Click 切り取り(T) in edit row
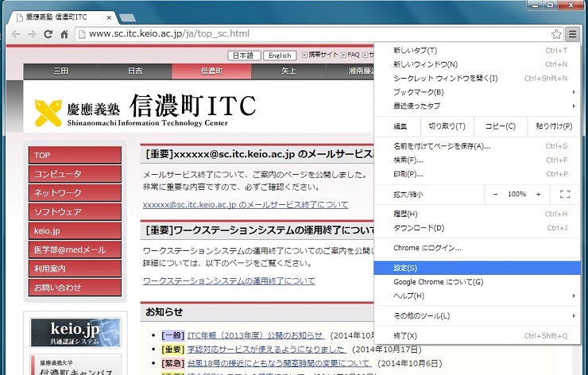588x375 pixels. tap(447, 126)
